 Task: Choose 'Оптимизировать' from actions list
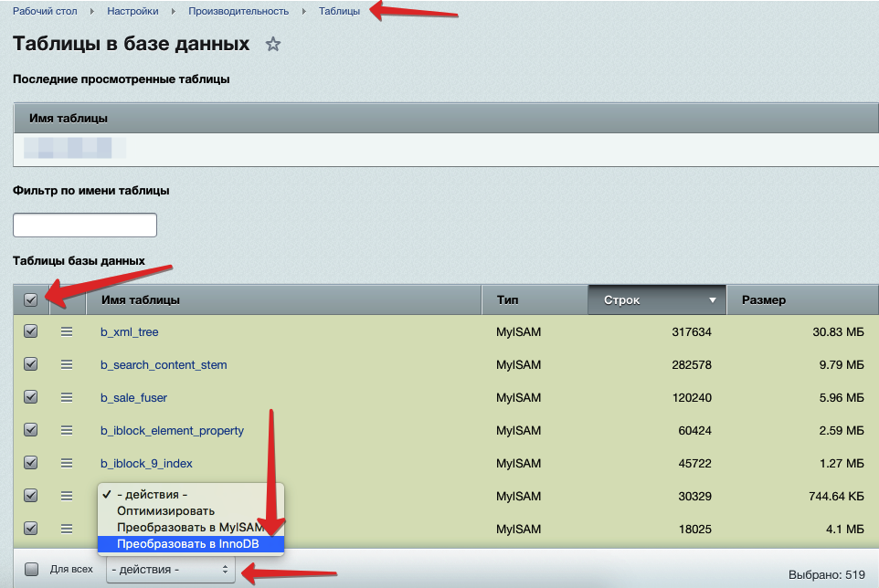[165, 511]
